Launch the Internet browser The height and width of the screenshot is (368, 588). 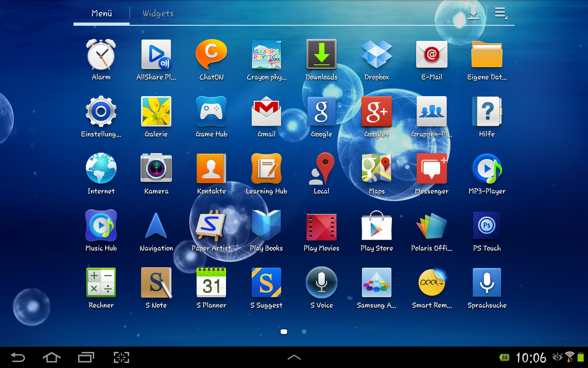pos(101,169)
